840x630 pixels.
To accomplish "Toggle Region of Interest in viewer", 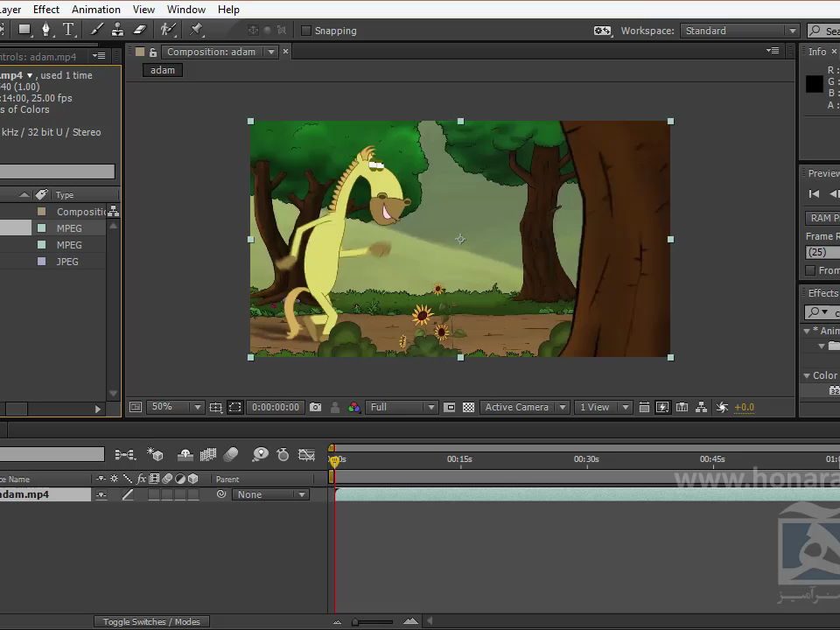I will coord(234,407).
